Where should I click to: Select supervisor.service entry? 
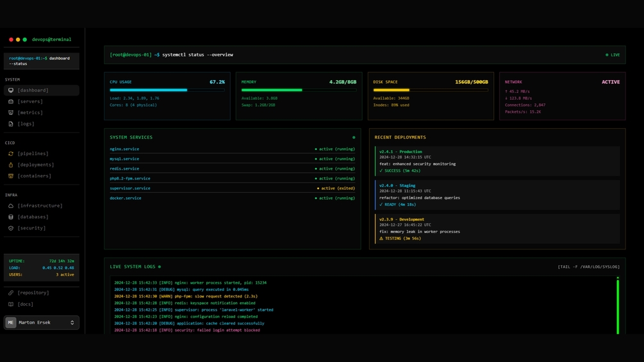pyautogui.click(x=130, y=188)
